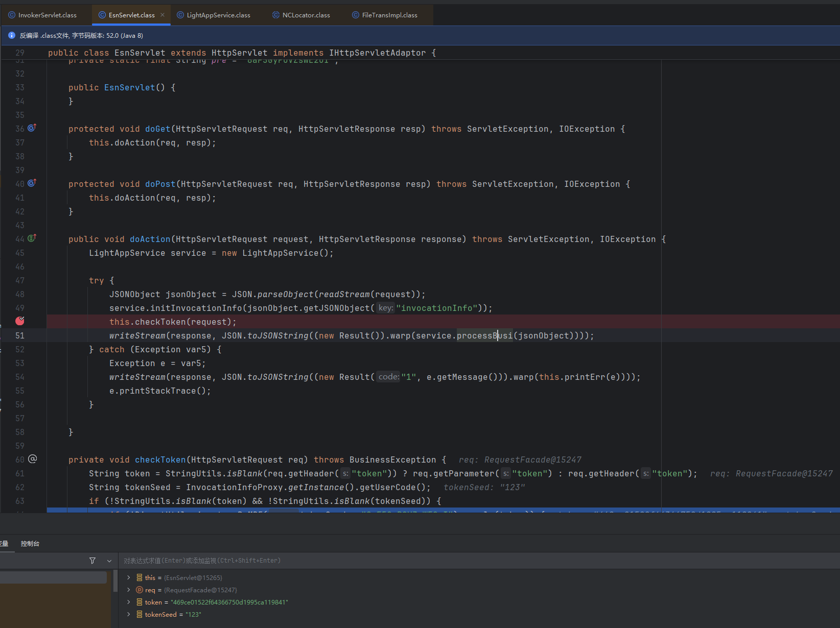The height and width of the screenshot is (628, 840).
Task: Open the FileTransImpl.class editor tab
Action: (x=389, y=15)
